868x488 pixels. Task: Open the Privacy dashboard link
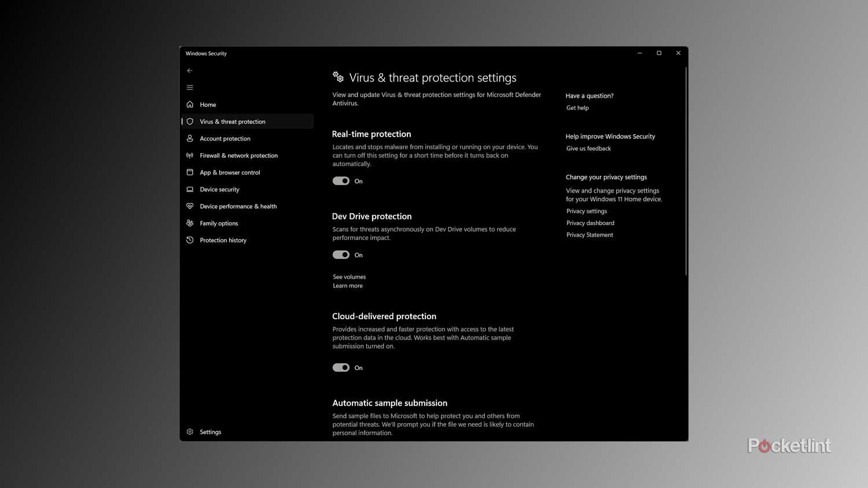pyautogui.click(x=590, y=223)
